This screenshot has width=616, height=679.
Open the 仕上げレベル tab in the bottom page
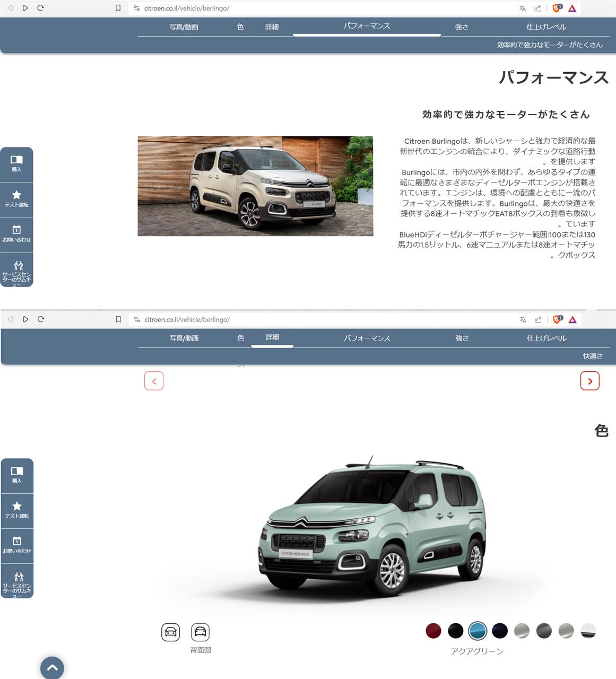pos(546,338)
